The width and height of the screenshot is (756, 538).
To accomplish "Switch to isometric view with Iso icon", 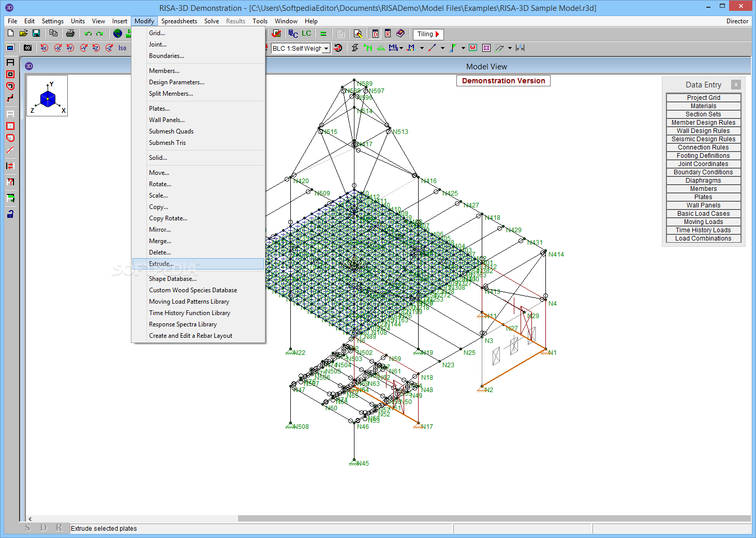I will [122, 48].
